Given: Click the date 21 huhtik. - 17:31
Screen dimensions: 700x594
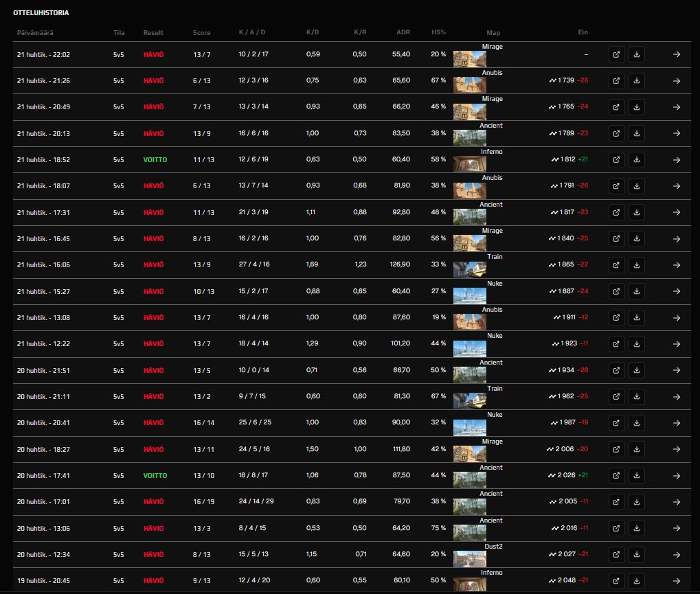Looking at the screenshot, I should click(x=43, y=212).
